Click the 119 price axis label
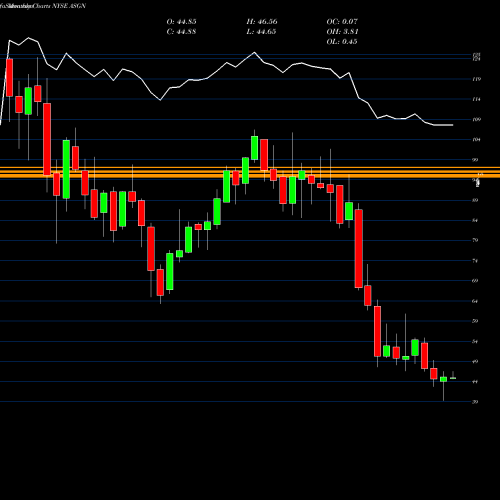Image resolution: width=500 pixels, height=500 pixels. [477, 79]
